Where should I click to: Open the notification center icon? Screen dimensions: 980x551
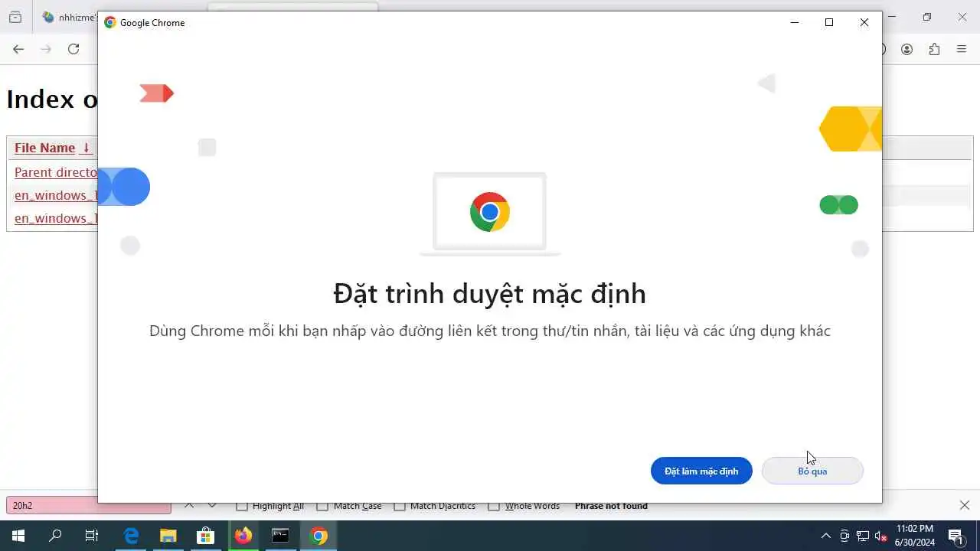click(x=955, y=536)
